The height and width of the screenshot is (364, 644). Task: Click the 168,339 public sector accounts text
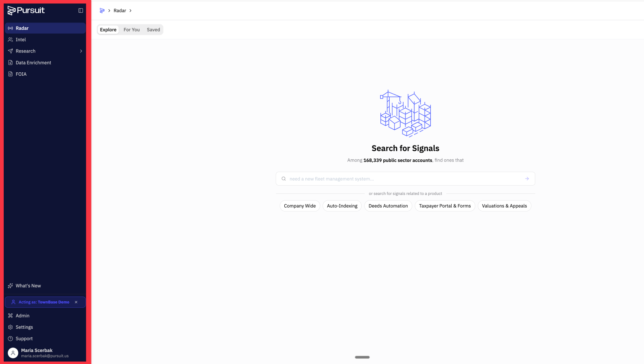pyautogui.click(x=398, y=160)
